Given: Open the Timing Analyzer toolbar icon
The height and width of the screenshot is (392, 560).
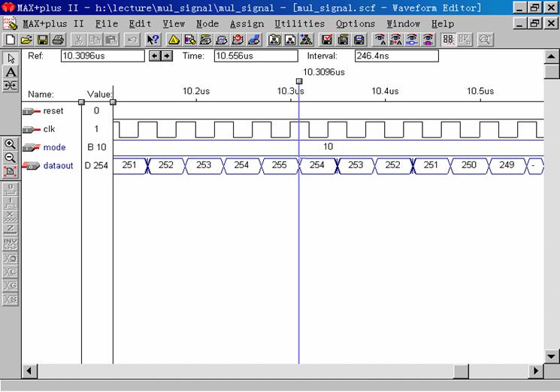Looking at the screenshot, I should [x=238, y=40].
